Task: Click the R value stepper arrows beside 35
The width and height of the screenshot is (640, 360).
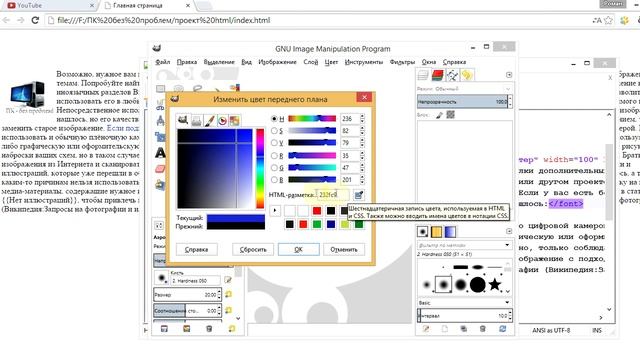Action: tap(362, 156)
